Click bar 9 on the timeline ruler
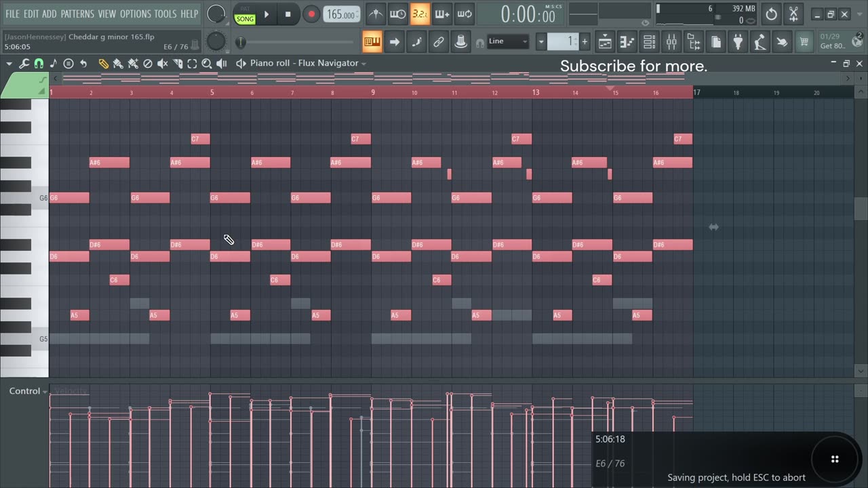 click(373, 92)
